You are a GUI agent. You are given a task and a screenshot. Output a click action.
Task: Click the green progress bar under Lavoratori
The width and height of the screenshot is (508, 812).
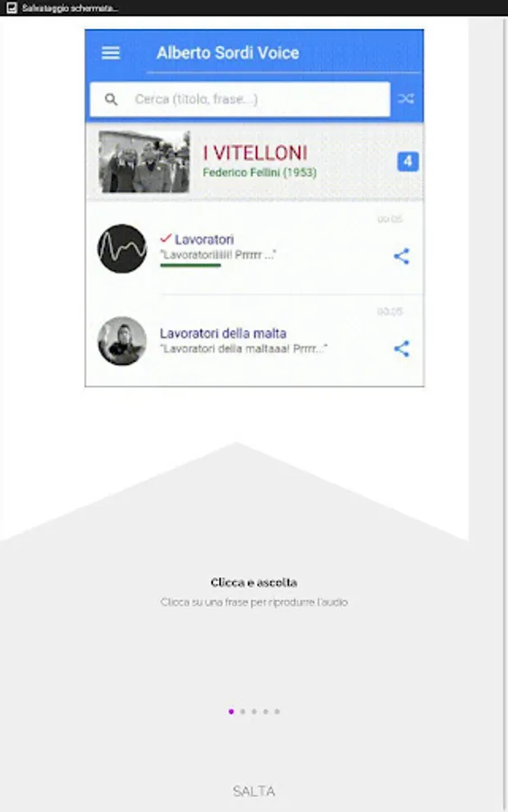point(190,265)
